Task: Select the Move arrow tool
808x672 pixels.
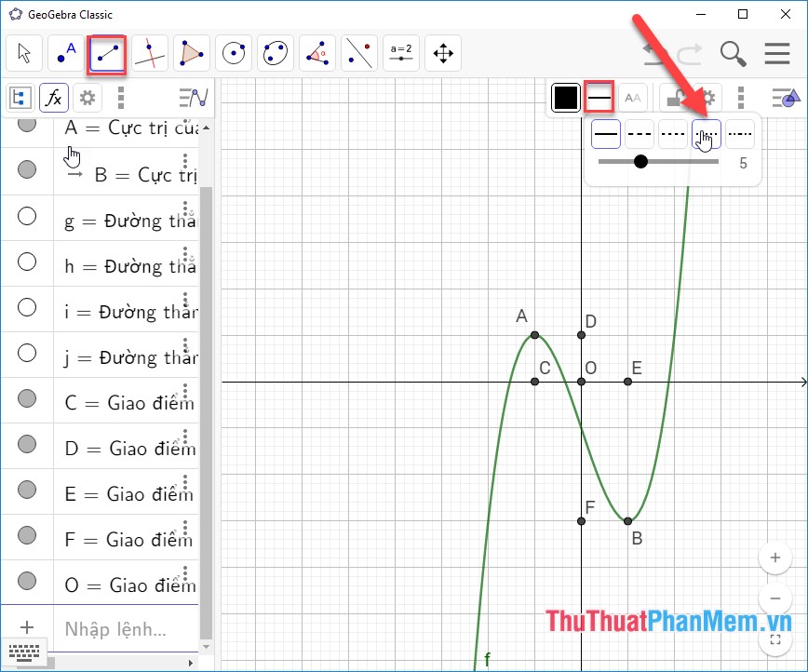Action: pyautogui.click(x=23, y=53)
